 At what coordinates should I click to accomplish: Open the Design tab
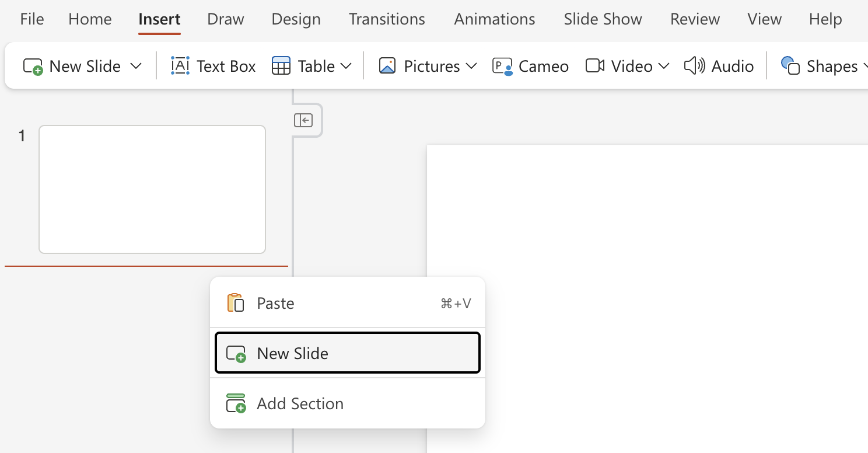tap(296, 19)
